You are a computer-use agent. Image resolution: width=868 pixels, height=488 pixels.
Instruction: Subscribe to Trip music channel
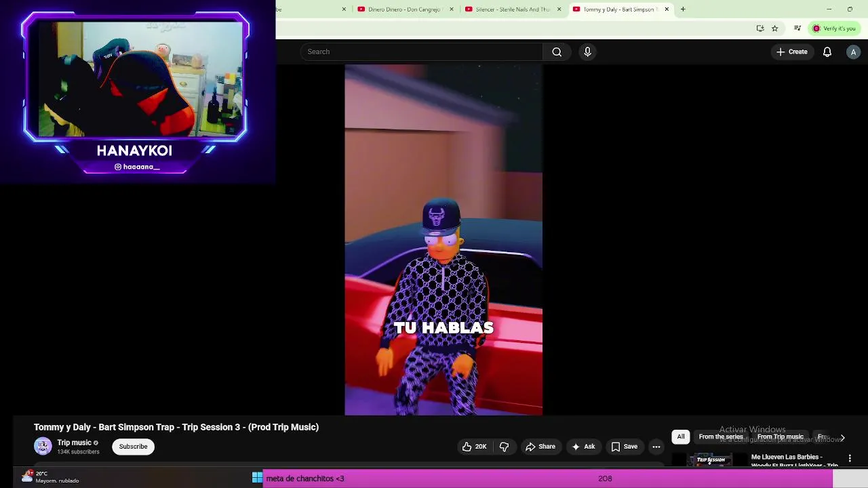tap(133, 447)
